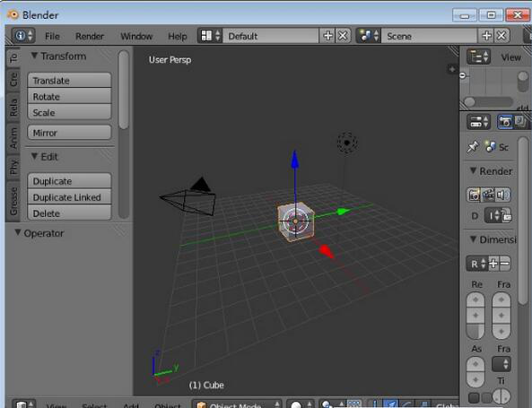Open the render Display mode dropdown
The width and height of the screenshot is (532, 408).
[493, 215]
